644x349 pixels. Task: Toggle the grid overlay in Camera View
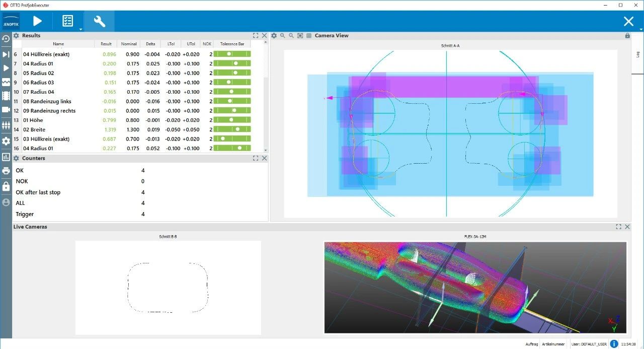309,36
